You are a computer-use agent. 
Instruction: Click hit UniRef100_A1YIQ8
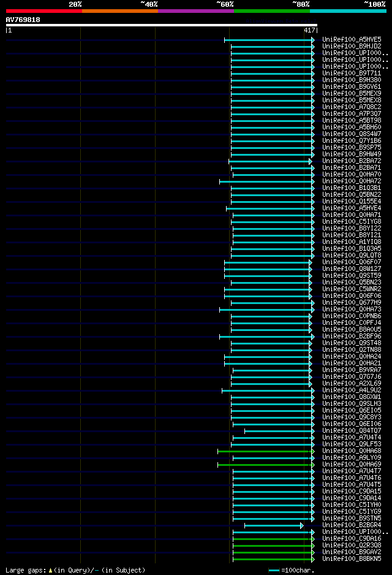pos(352,242)
